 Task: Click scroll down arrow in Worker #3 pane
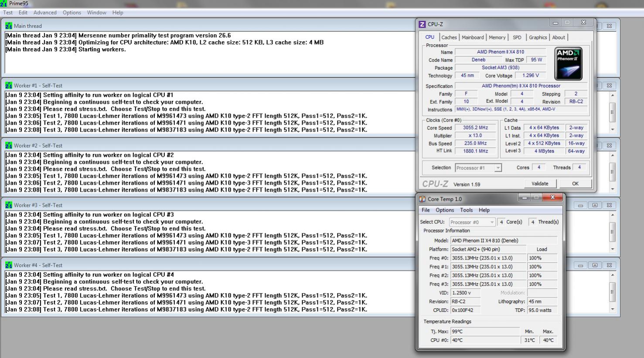click(613, 249)
